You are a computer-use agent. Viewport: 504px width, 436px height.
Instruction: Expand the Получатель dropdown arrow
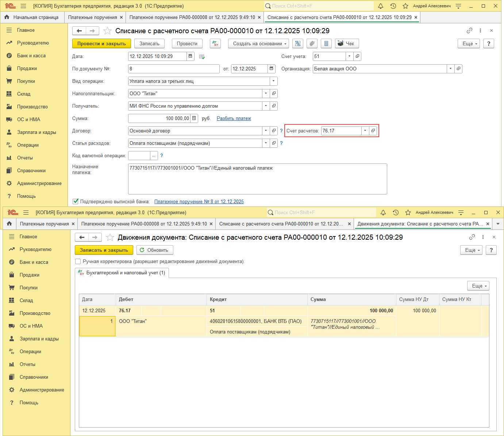[266, 106]
